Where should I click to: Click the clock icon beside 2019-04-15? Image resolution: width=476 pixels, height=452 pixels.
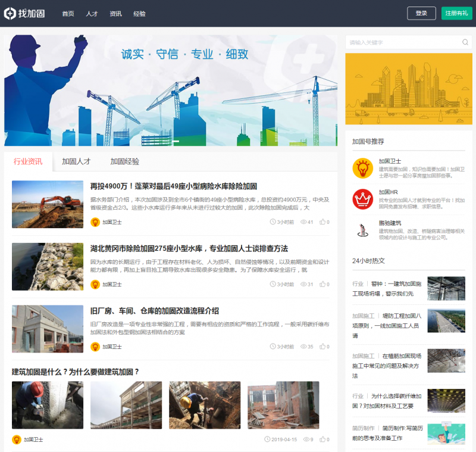tap(267, 439)
